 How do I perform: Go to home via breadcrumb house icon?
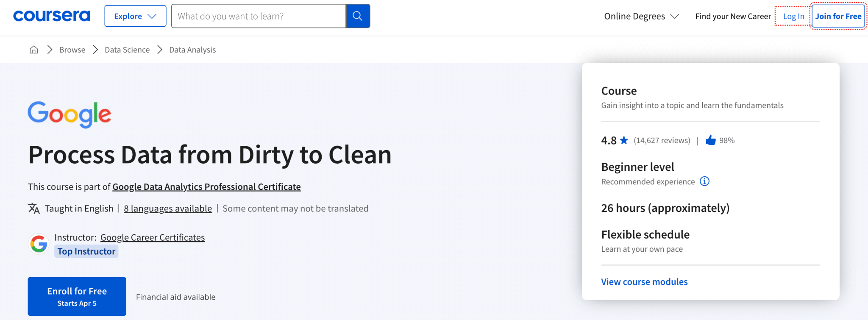(34, 50)
